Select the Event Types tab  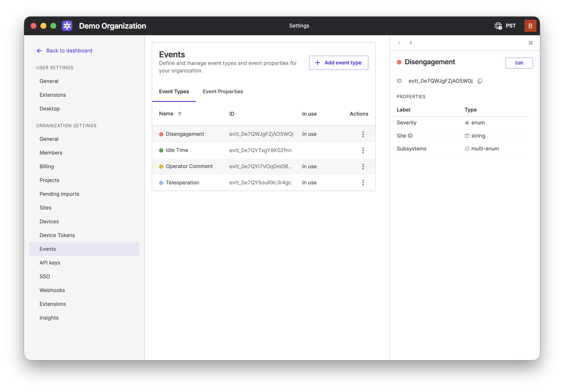[x=174, y=92]
